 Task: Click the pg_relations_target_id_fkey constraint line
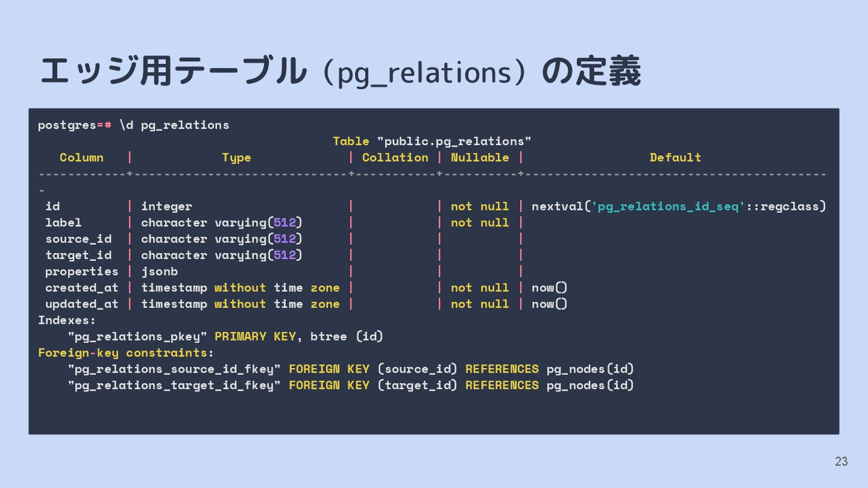point(351,386)
